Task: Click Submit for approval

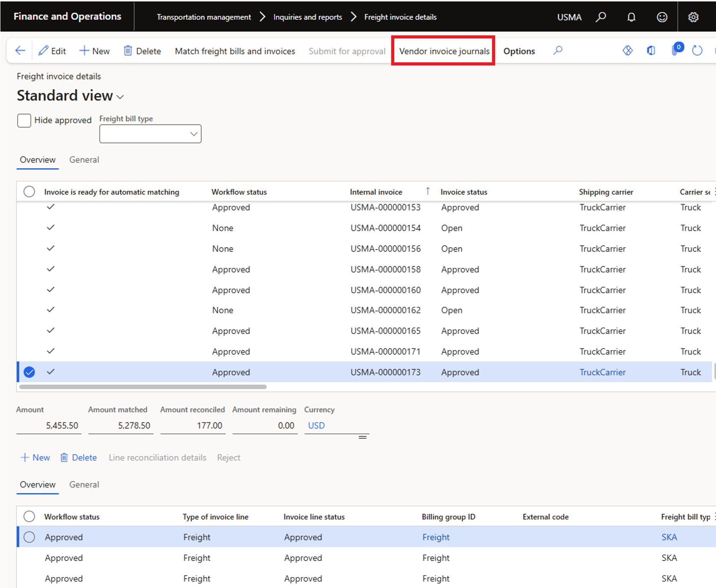Action: 347,51
